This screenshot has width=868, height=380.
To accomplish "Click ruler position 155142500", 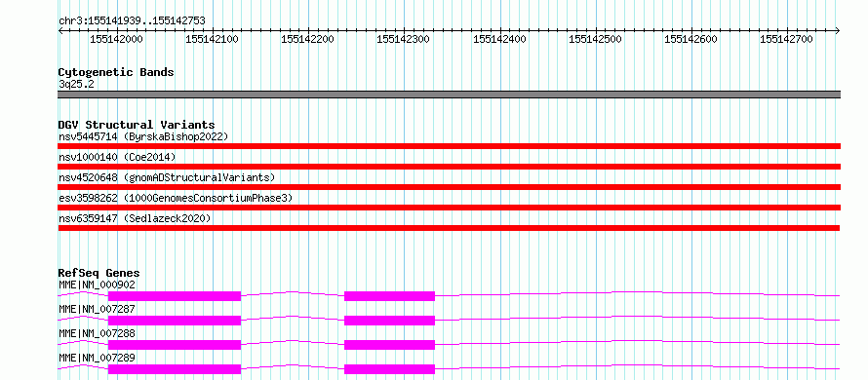I will pyautogui.click(x=596, y=39).
